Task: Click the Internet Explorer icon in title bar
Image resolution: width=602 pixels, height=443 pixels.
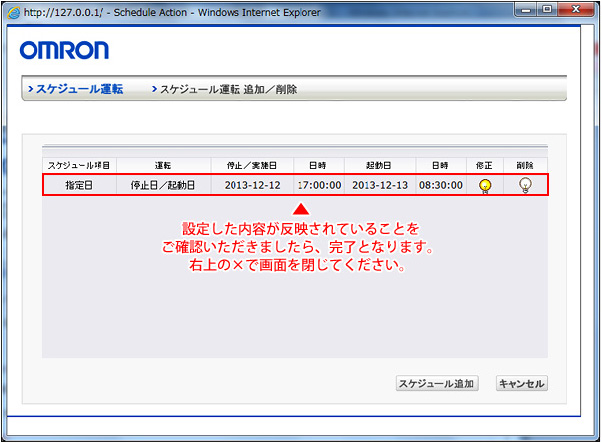Action: [x=13, y=11]
